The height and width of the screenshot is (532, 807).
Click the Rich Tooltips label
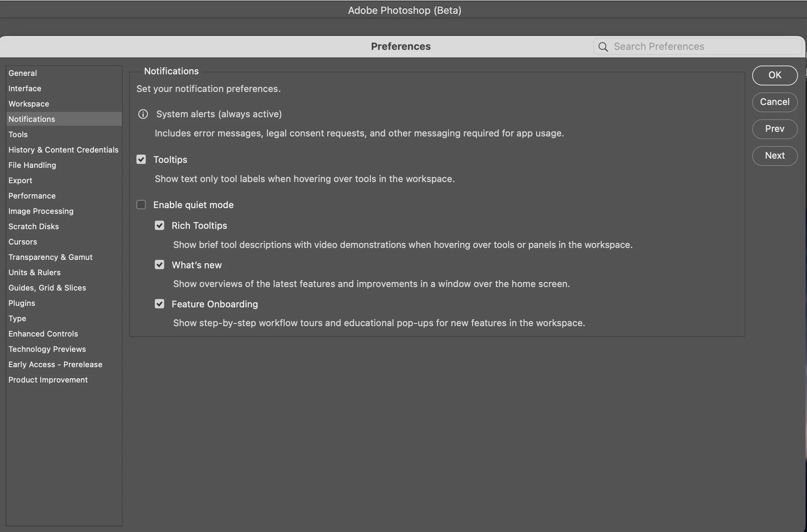click(x=199, y=226)
